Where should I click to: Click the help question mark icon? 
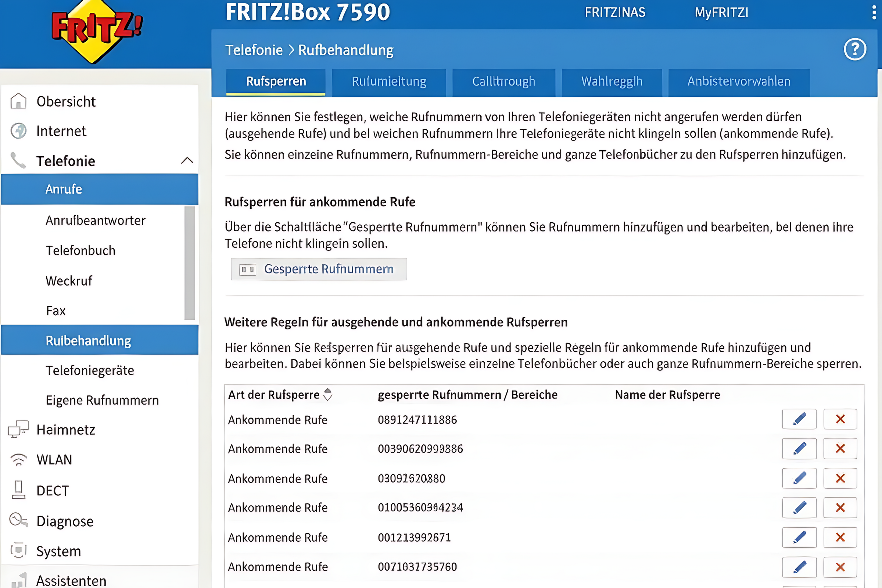855,49
